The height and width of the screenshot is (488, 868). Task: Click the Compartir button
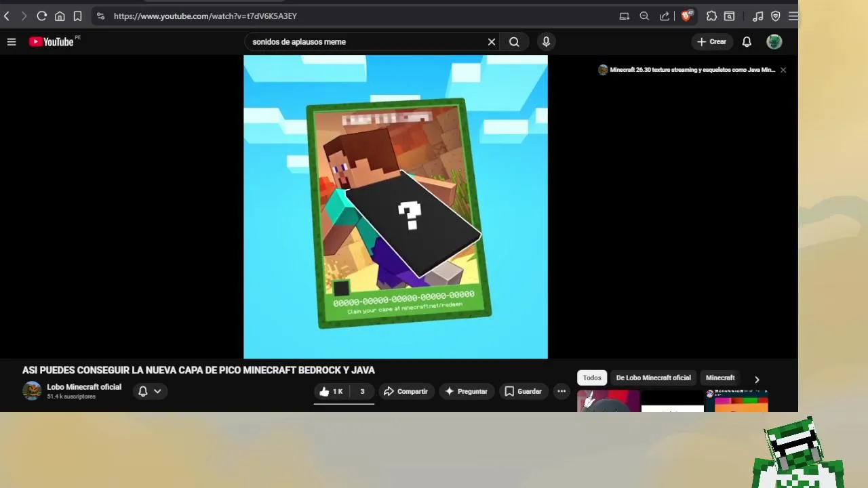(x=406, y=391)
